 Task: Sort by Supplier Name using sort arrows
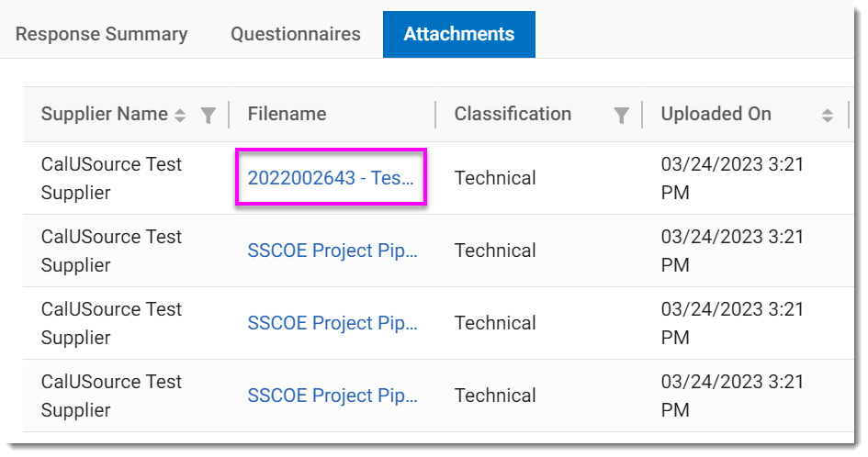click(x=180, y=115)
